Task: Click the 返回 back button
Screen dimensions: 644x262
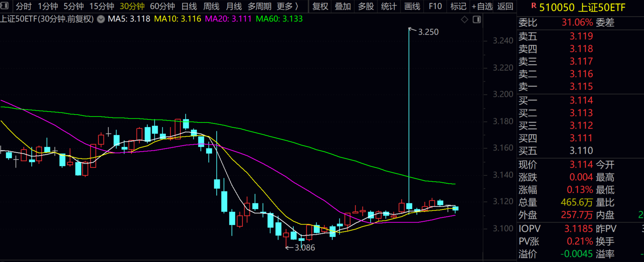Action: click(505, 6)
